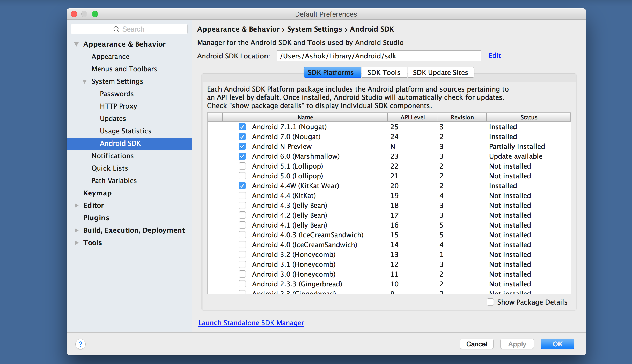This screenshot has height=364, width=632.
Task: Expand Build, Execution, Deployment arrow
Action: [76, 230]
